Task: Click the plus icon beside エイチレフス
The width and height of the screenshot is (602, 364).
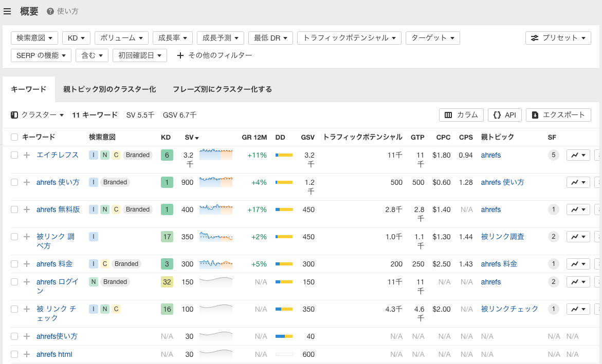Action: coord(26,155)
